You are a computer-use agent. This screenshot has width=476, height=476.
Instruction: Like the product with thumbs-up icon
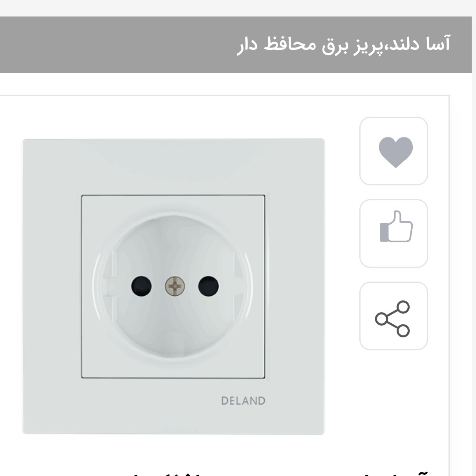pos(394,234)
